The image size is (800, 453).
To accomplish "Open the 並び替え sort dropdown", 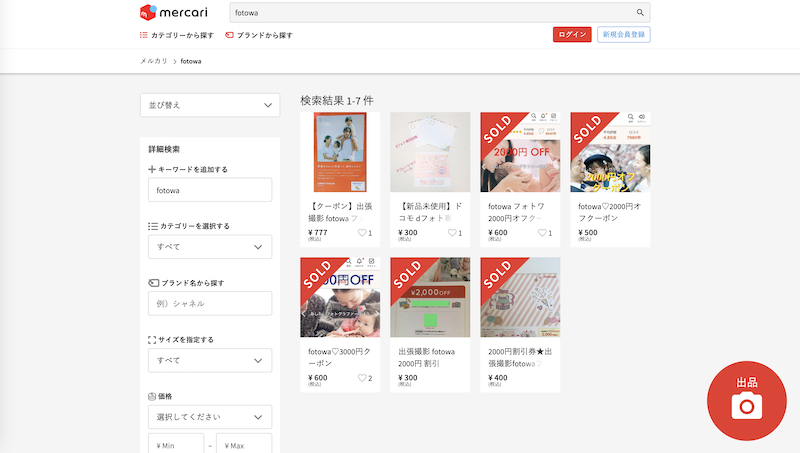I will [x=210, y=105].
